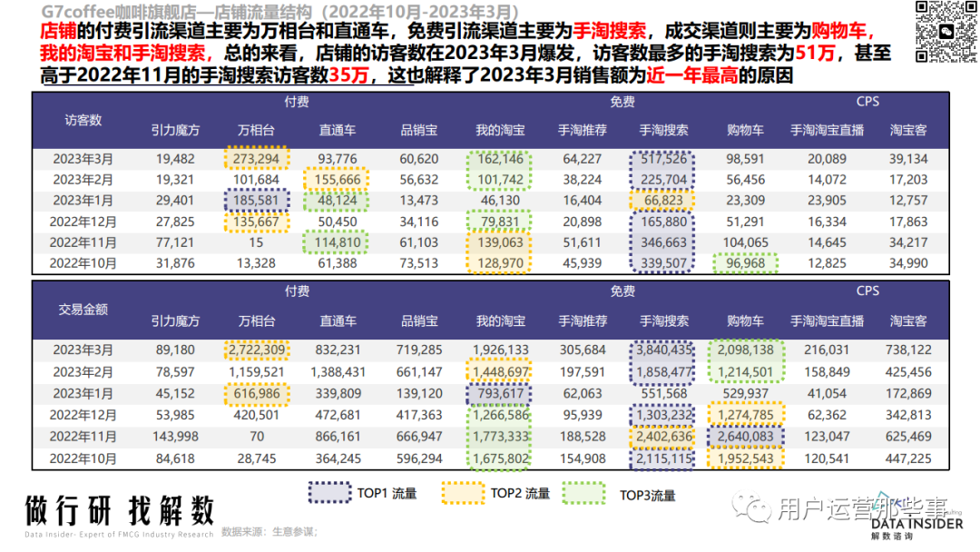Select the yellow cell 1,448,697
Image resolution: width=980 pixels, height=552 pixels.
[x=500, y=372]
